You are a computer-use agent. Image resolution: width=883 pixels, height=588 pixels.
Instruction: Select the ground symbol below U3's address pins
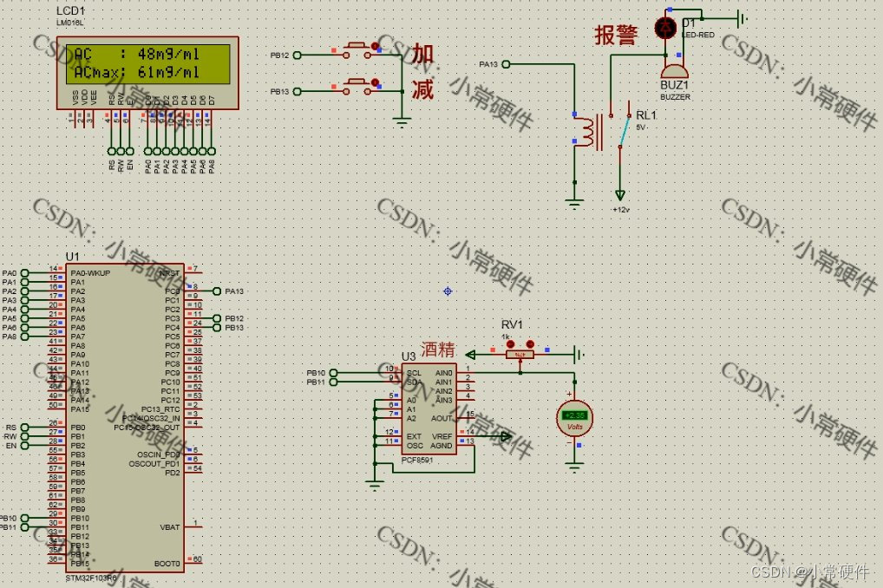point(375,485)
